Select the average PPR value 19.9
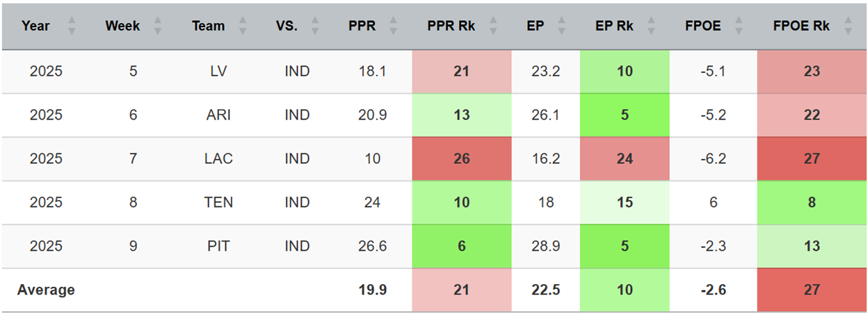868x314 pixels. [x=372, y=290]
